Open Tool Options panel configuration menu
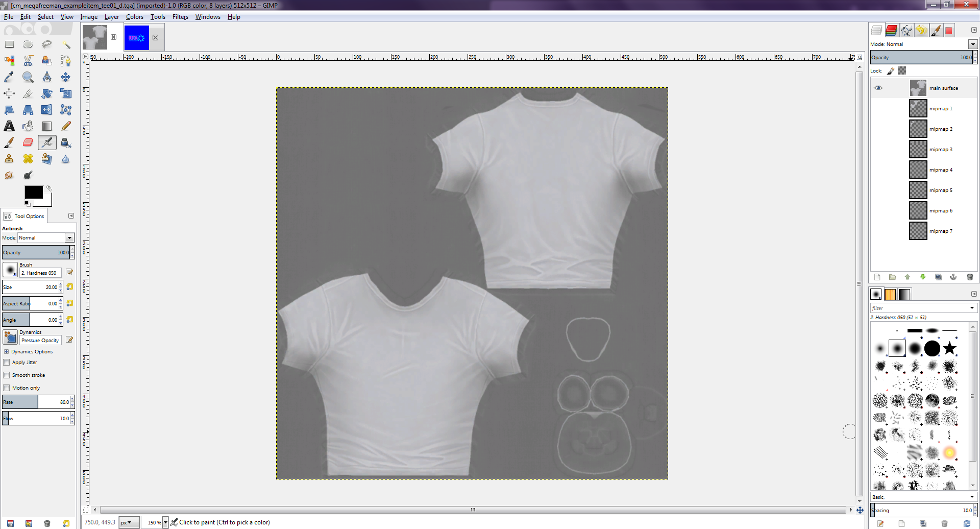980x529 pixels. 71,216
